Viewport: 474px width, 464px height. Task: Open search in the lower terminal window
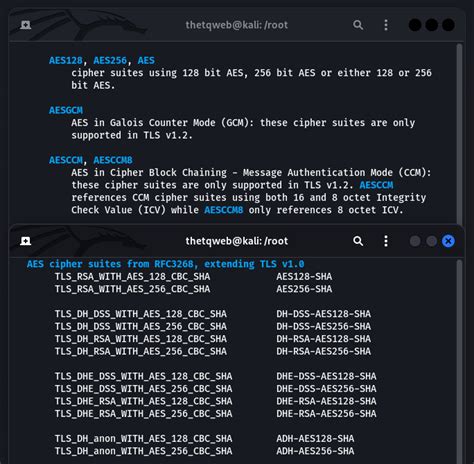click(358, 241)
